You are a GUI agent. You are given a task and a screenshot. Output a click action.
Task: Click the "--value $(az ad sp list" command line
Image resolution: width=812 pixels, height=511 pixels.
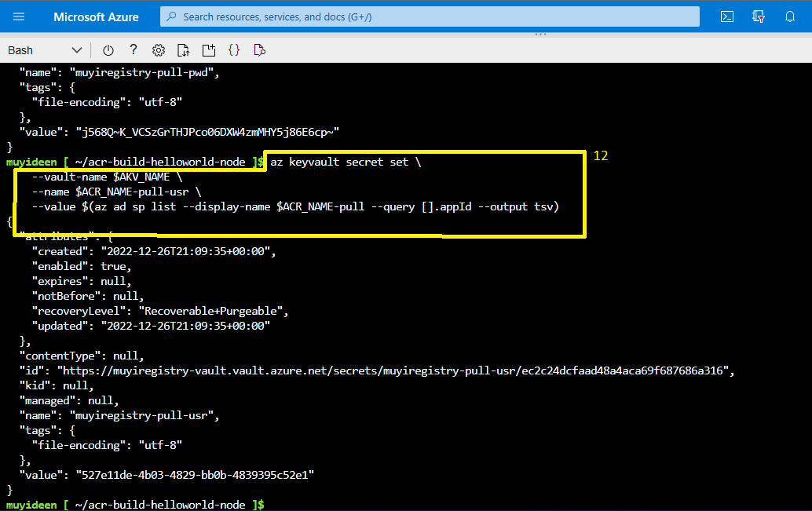(296, 207)
